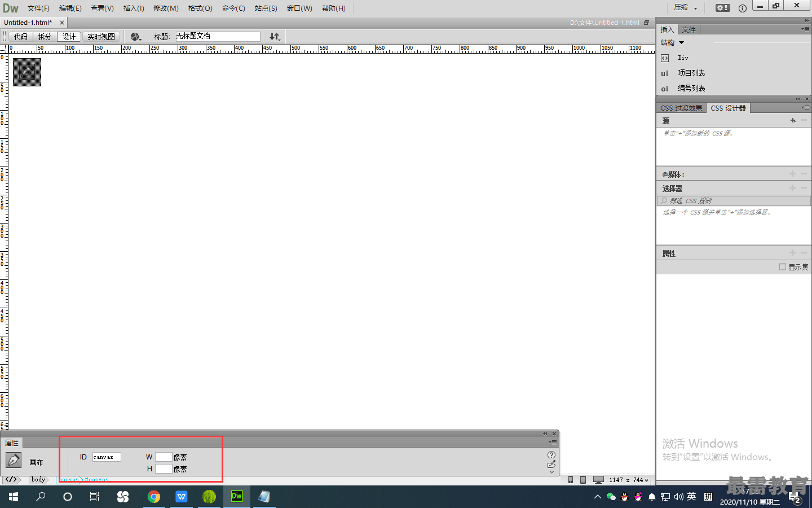Add a new CSS source with plus

coord(793,120)
